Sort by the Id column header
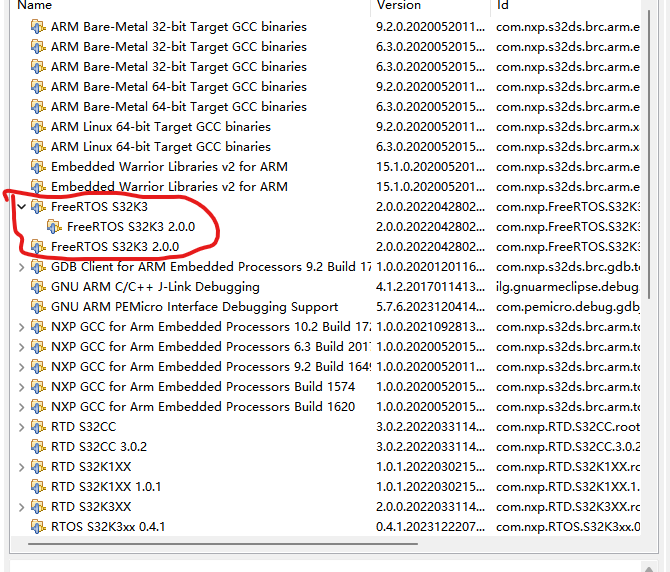 pos(566,6)
